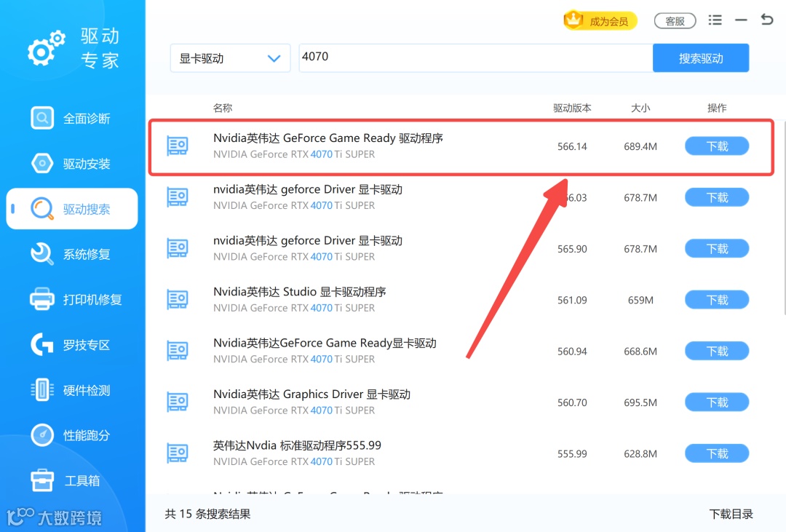Click the back arrow icon at top right
The width and height of the screenshot is (786, 532).
(x=767, y=20)
